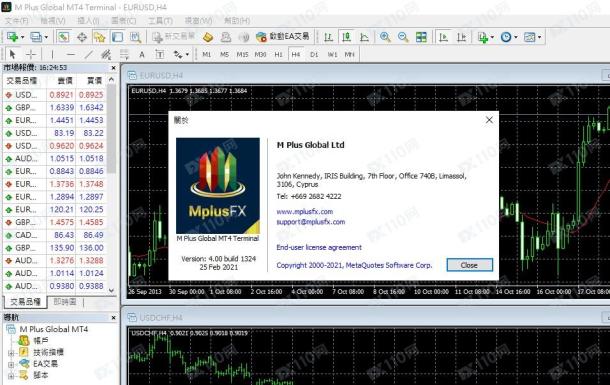Show the Terminal panel icon
The width and height of the screenshot is (610, 385).
tap(117, 37)
